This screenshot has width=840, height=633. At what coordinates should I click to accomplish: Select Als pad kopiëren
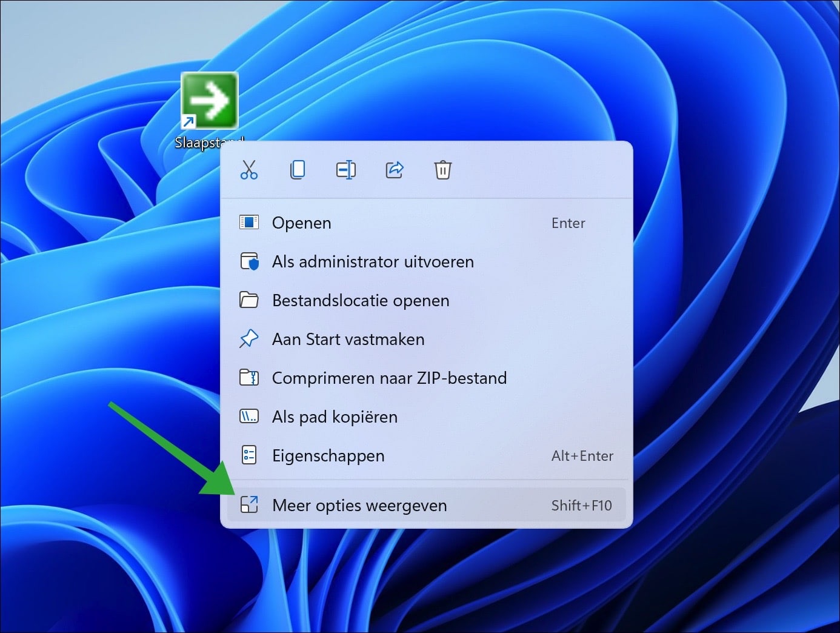click(x=334, y=417)
